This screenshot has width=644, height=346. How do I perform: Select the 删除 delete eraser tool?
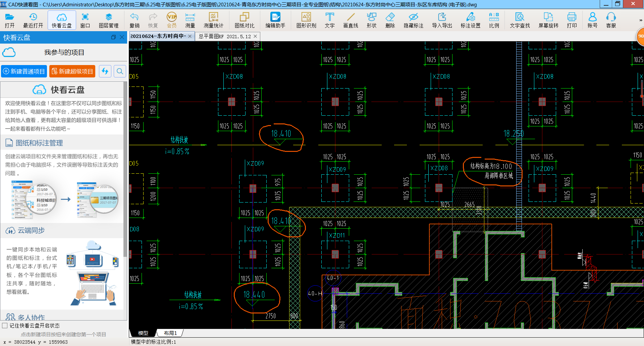tap(390, 20)
